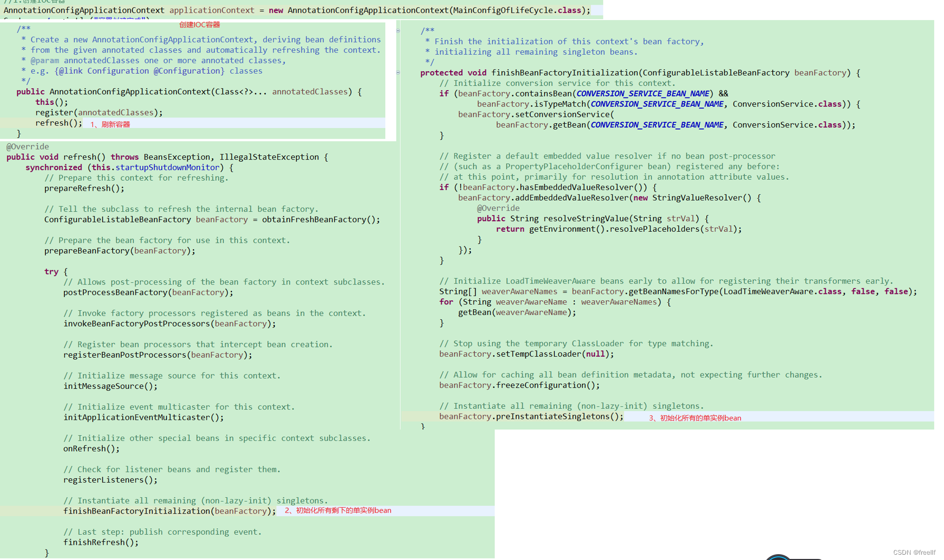Click 'new StringValueResolver()' in addEmbeddedValueResolver call

pyautogui.click(x=692, y=198)
